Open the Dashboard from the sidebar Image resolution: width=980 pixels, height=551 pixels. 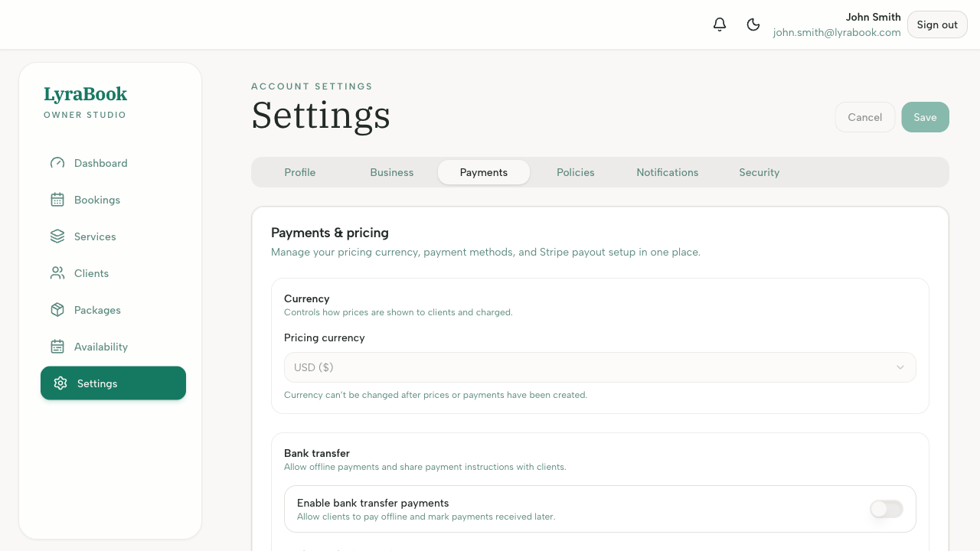tap(100, 163)
